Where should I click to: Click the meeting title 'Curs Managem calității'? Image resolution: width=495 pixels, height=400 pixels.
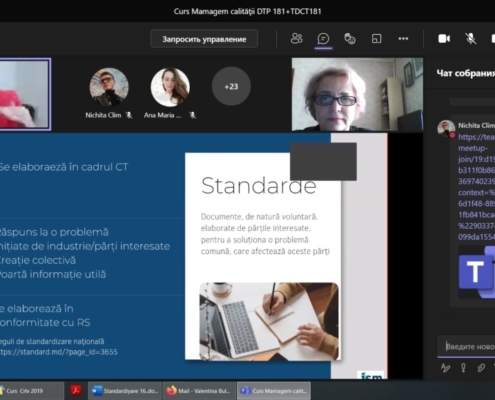(x=247, y=11)
